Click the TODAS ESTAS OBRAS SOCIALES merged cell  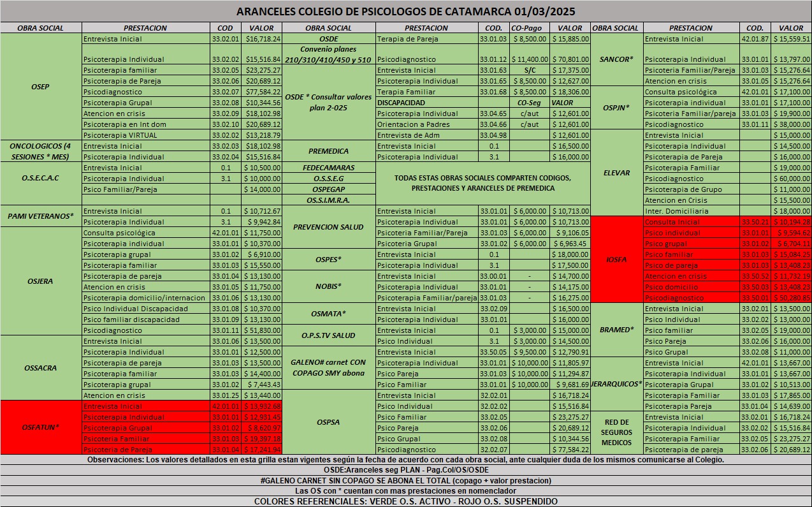tap(483, 184)
